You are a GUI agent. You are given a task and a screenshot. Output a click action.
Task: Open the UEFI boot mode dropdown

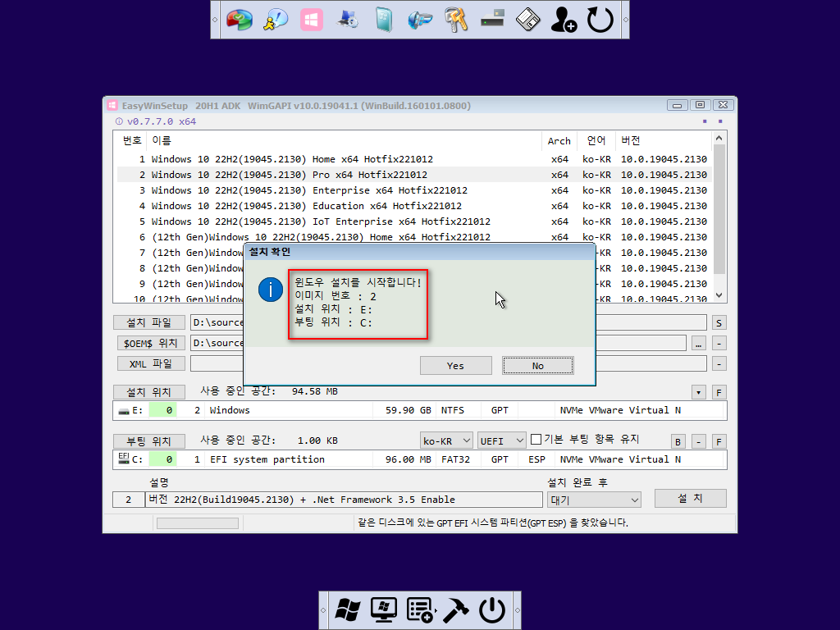pyautogui.click(x=502, y=441)
